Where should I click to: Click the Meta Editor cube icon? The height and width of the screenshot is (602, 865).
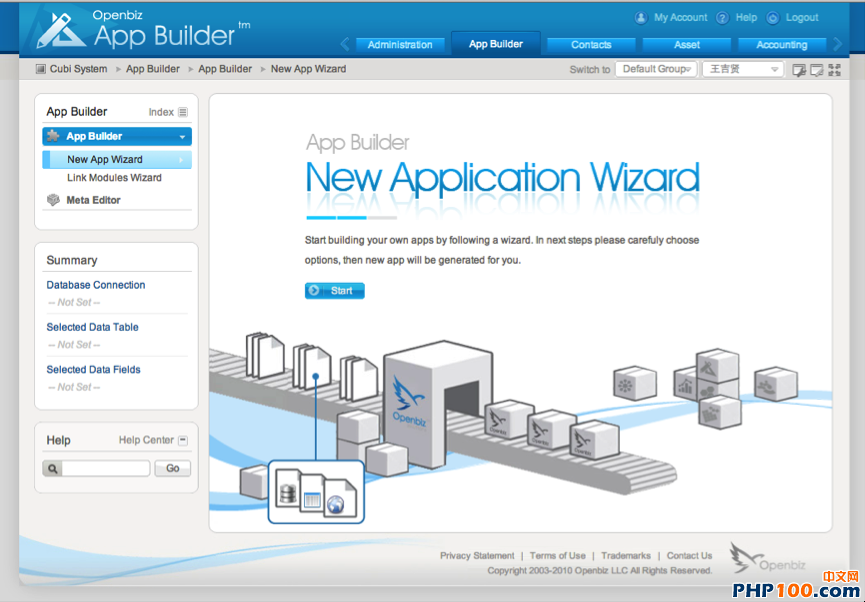(54, 200)
